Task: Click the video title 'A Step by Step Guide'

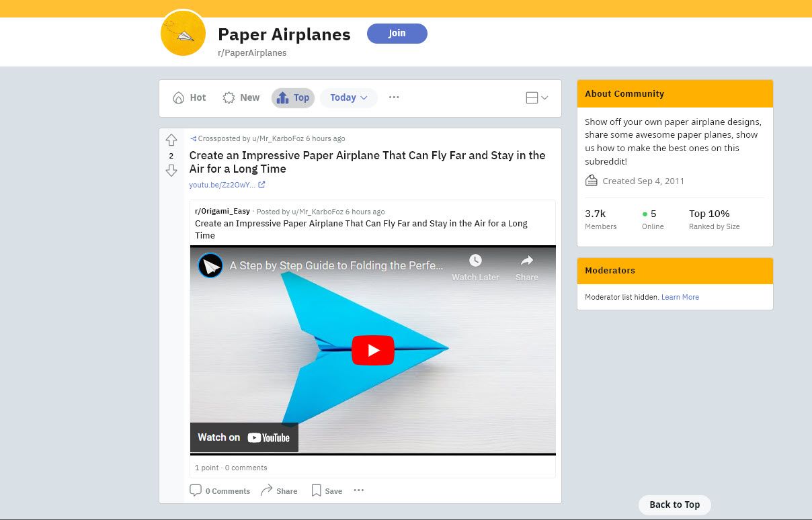Action: coord(336,265)
